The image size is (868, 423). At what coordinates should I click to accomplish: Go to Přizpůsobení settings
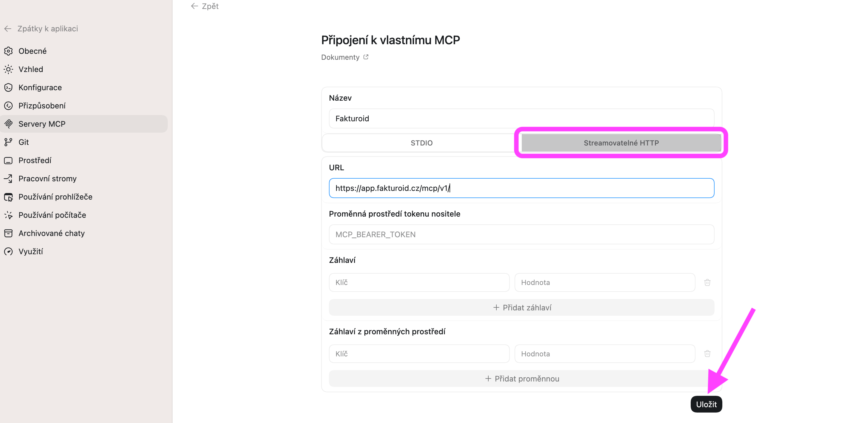coord(42,105)
